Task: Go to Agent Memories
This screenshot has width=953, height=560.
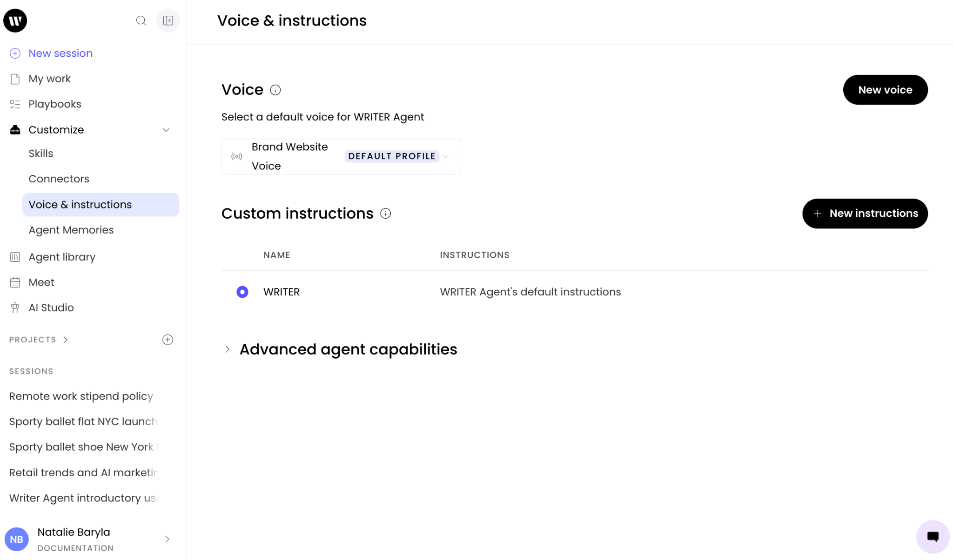Action: coord(71,230)
